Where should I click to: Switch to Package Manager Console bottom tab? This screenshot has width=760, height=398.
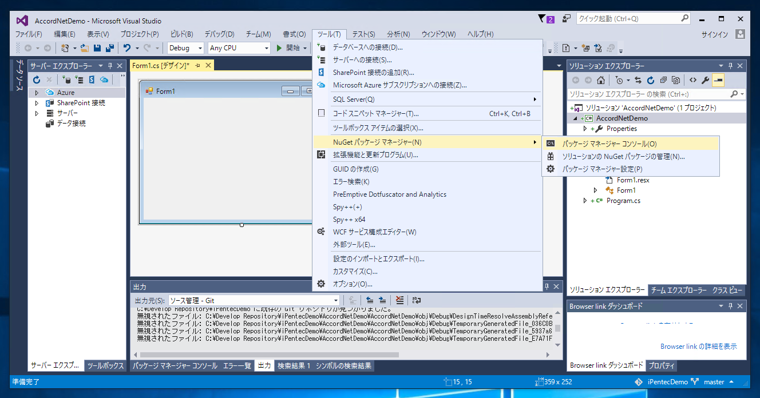pyautogui.click(x=175, y=366)
